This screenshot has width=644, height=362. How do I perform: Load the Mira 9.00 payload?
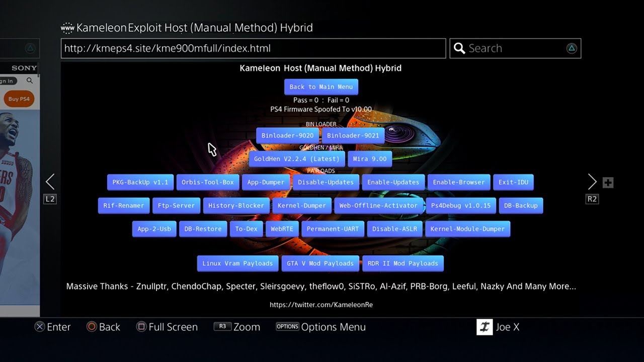point(370,159)
